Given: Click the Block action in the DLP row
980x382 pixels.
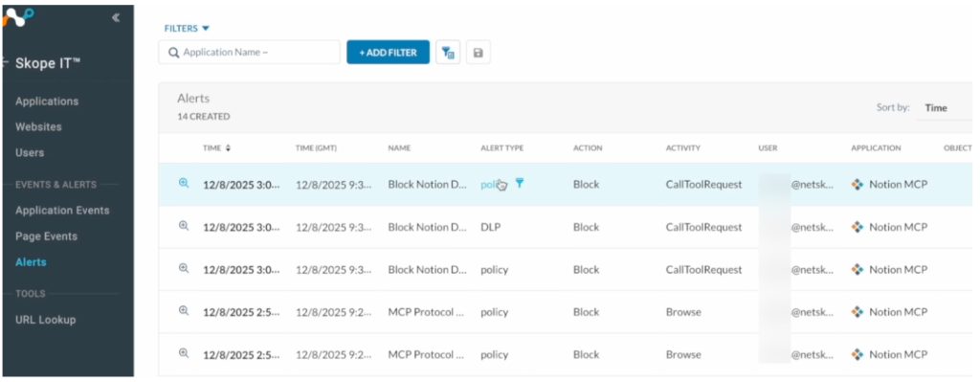Looking at the screenshot, I should (x=587, y=227).
